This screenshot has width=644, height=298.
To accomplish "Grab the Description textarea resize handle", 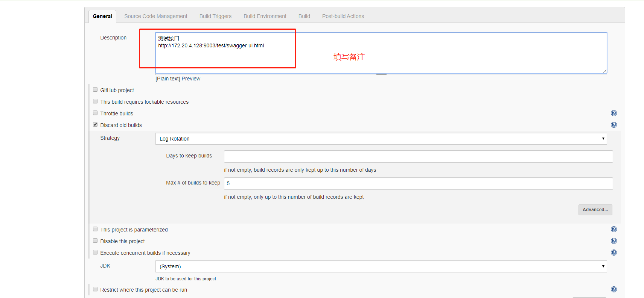I will pyautogui.click(x=381, y=74).
